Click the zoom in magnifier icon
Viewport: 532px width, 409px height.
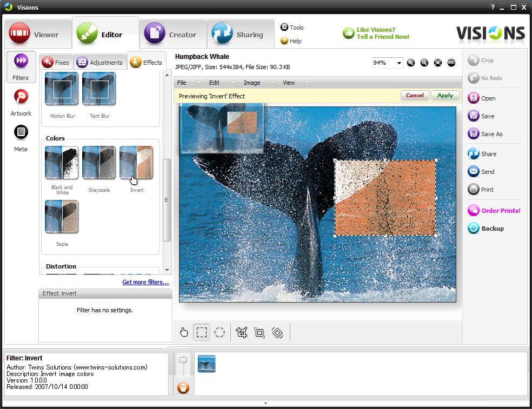pos(424,63)
